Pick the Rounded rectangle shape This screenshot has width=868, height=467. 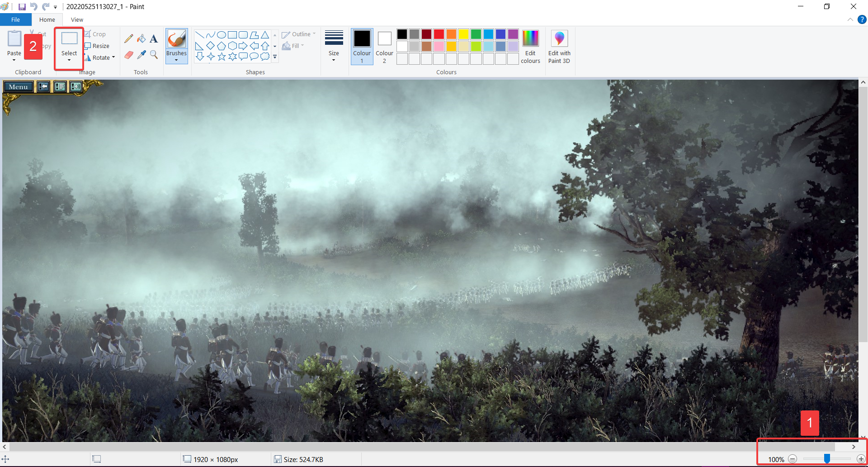[243, 35]
